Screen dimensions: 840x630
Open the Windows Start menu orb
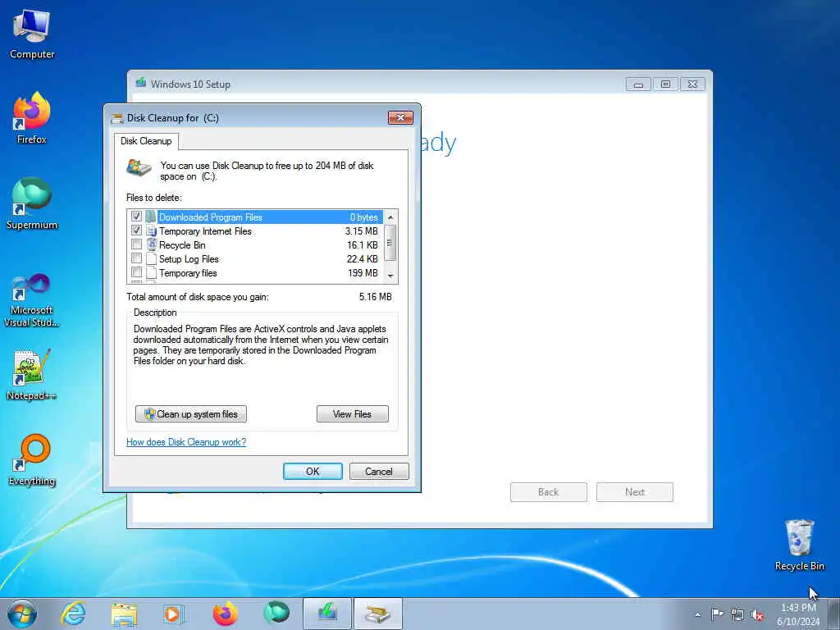pos(22,614)
